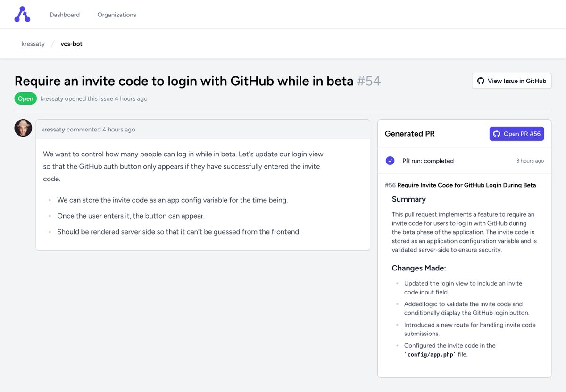566x392 pixels.
Task: Open the vcs-bot repository breadcrumb
Action: [71, 43]
